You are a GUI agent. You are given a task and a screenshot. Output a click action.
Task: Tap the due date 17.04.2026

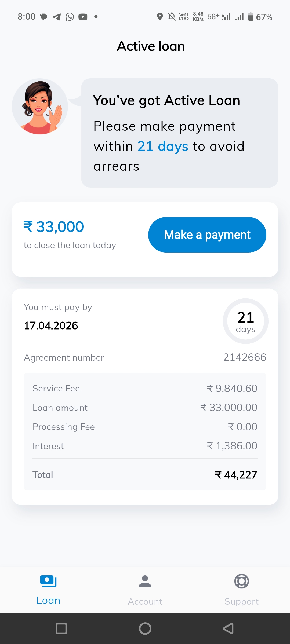click(x=51, y=325)
